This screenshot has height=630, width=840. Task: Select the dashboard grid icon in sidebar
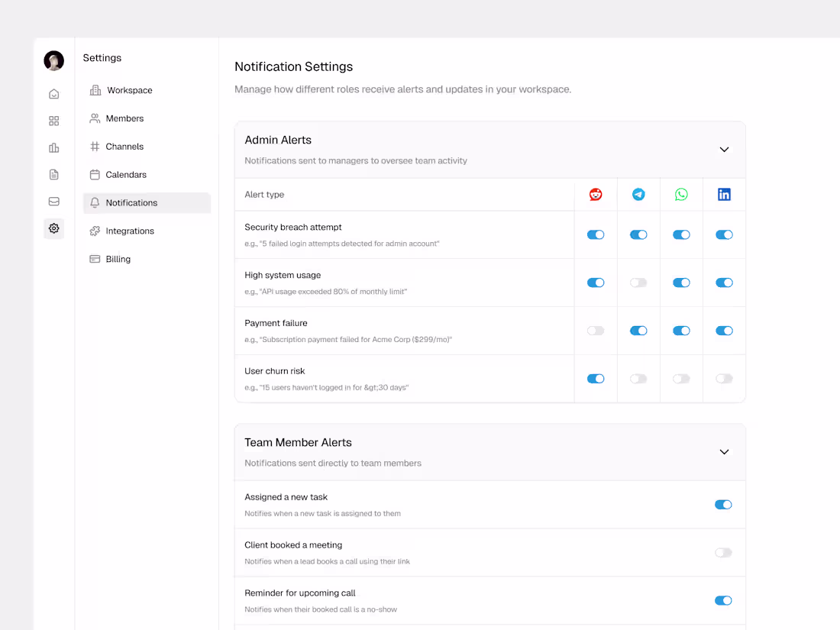click(53, 121)
